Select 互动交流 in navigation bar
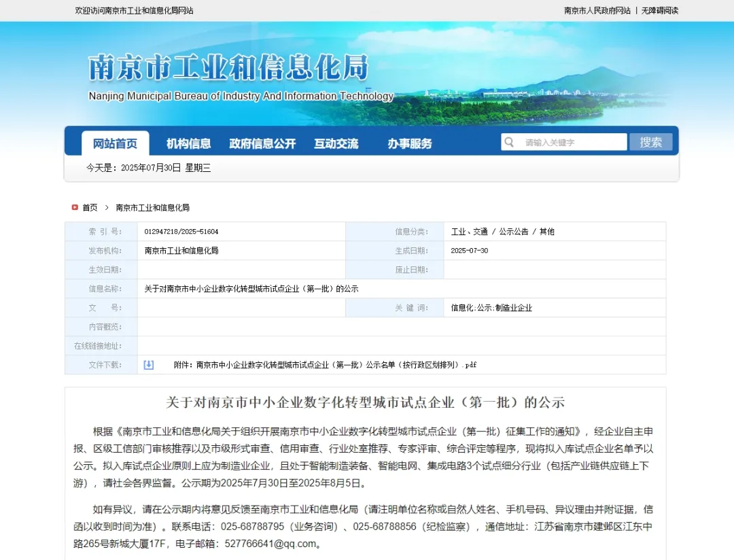The height and width of the screenshot is (560, 734). [x=336, y=143]
